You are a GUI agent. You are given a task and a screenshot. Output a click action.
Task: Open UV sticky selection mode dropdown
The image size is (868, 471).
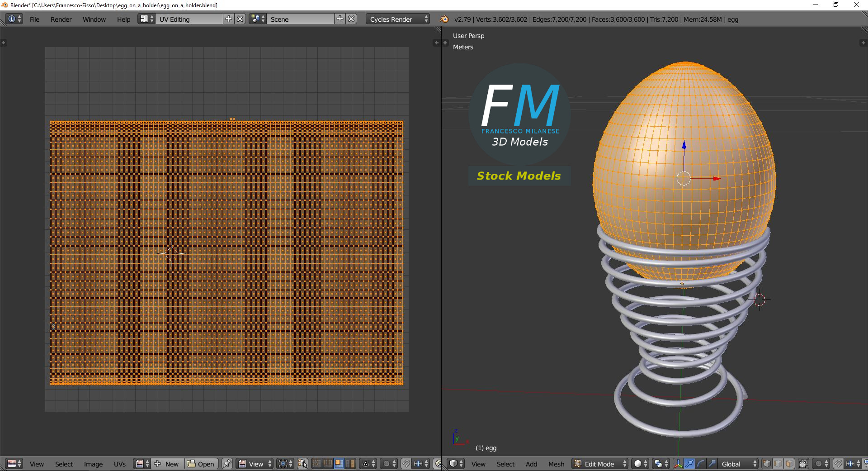coord(368,464)
